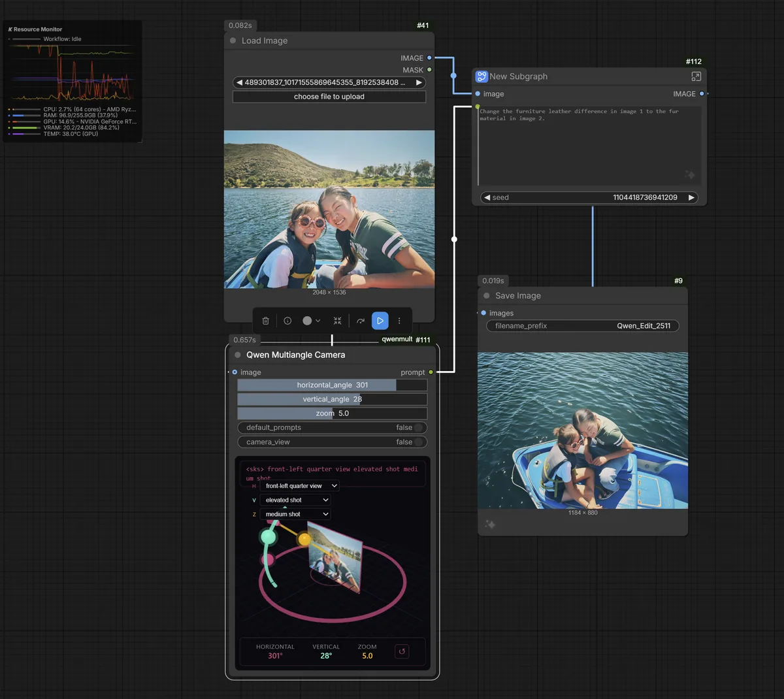Open node info from the selection toolbar
The height and width of the screenshot is (699, 784).
pos(287,321)
